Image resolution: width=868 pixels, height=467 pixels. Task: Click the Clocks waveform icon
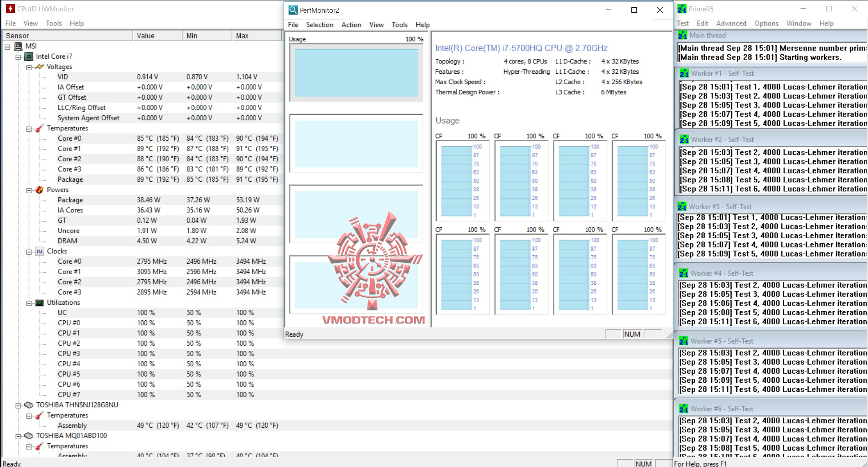(40, 251)
